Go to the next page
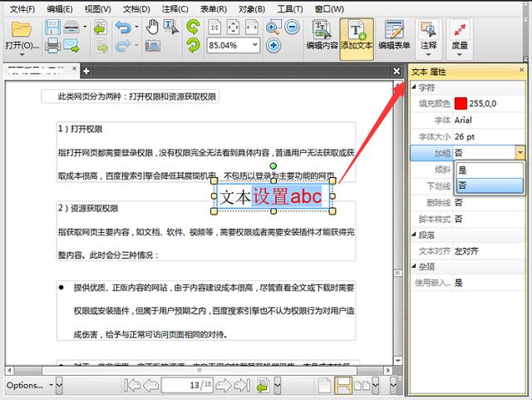 click(x=224, y=385)
